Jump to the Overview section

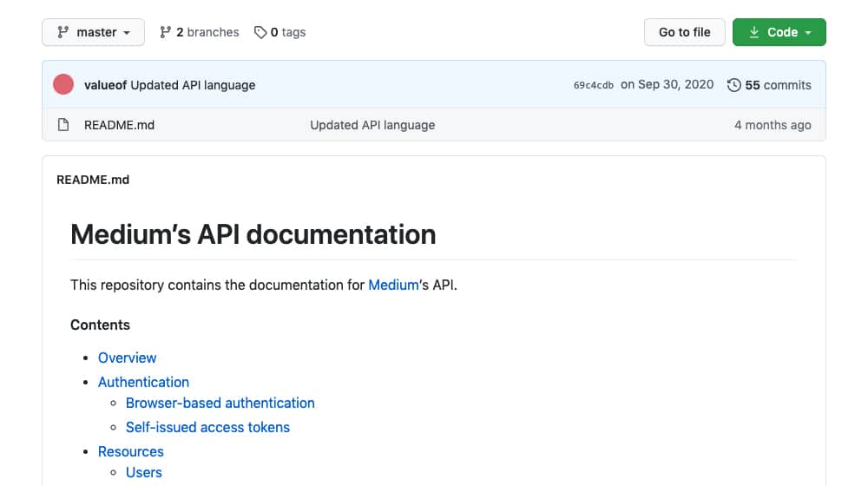(128, 358)
